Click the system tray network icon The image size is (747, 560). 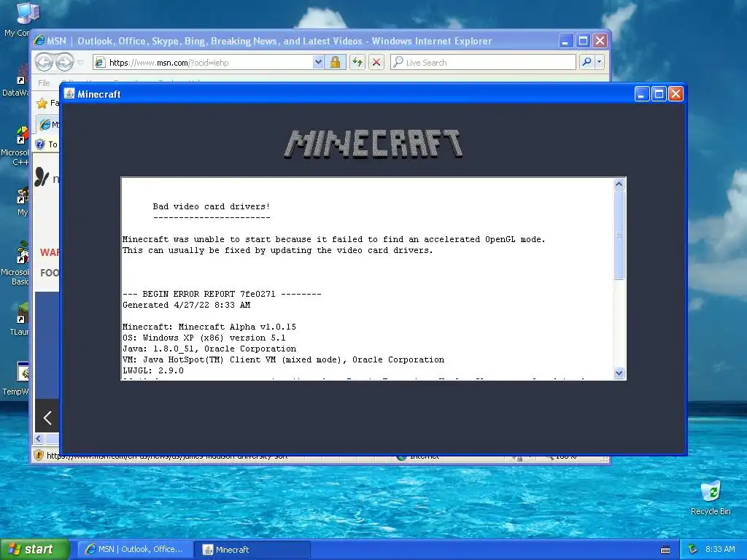coord(693,549)
